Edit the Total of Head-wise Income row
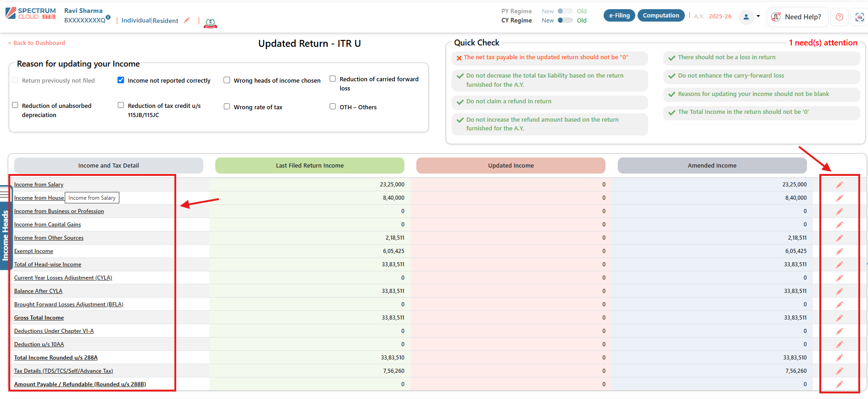This screenshot has width=868, height=399. (839, 264)
